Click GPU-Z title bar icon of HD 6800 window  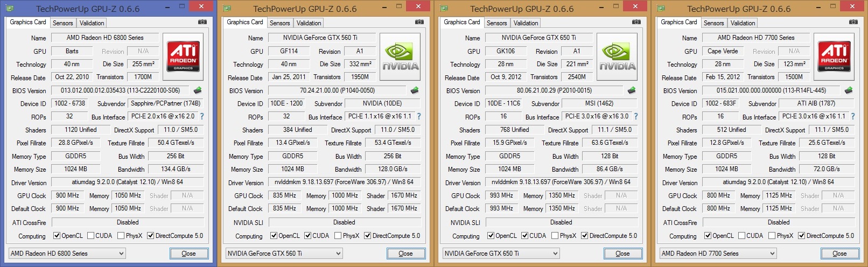[10, 9]
